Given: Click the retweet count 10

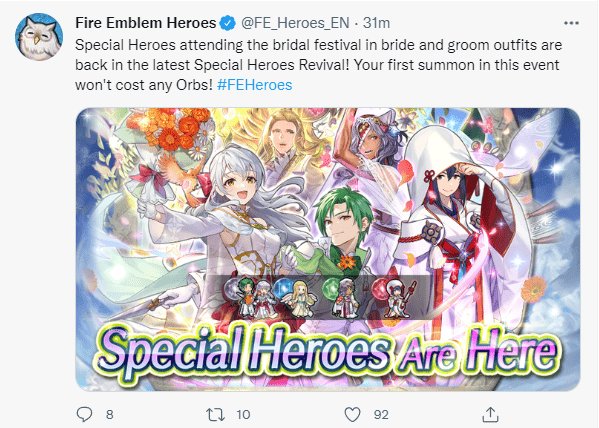Looking at the screenshot, I should (243, 414).
